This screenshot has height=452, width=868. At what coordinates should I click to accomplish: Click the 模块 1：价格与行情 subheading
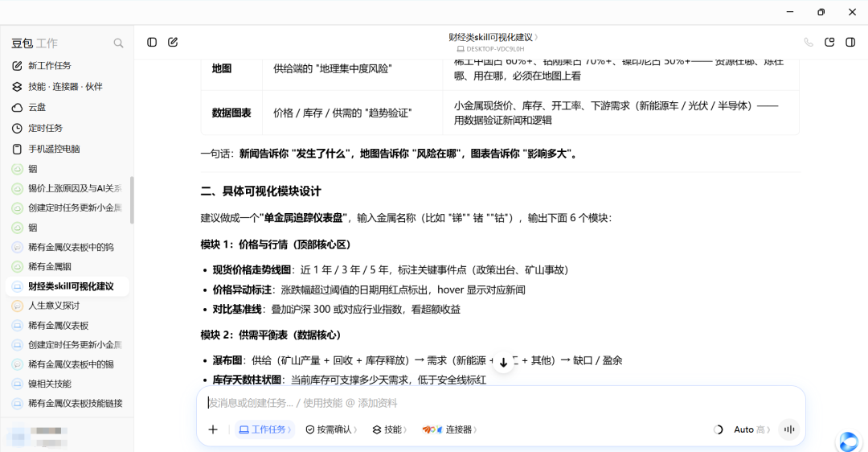[276, 244]
